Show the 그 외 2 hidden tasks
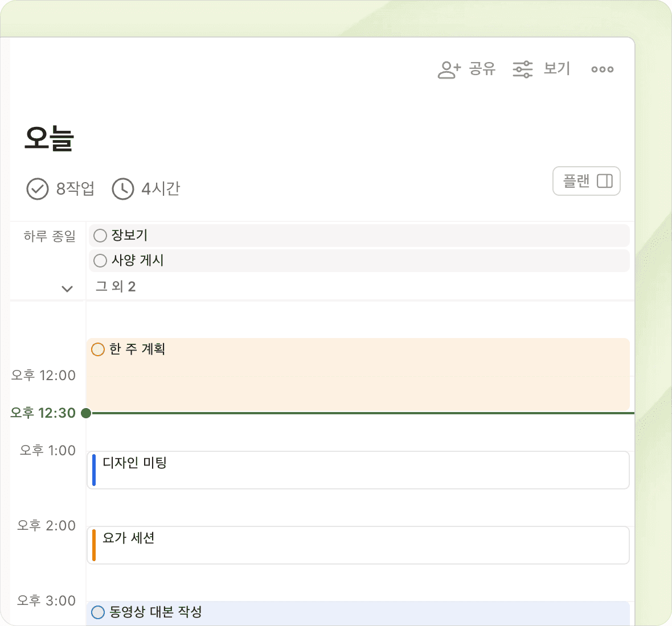This screenshot has width=672, height=626. 116,286
